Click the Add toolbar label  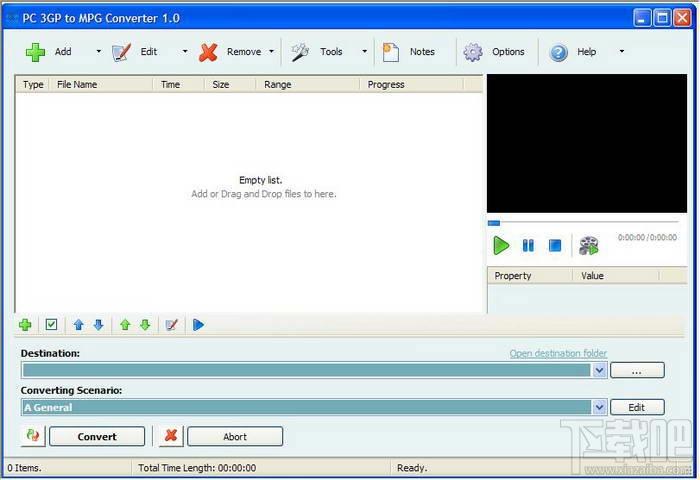coord(63,52)
